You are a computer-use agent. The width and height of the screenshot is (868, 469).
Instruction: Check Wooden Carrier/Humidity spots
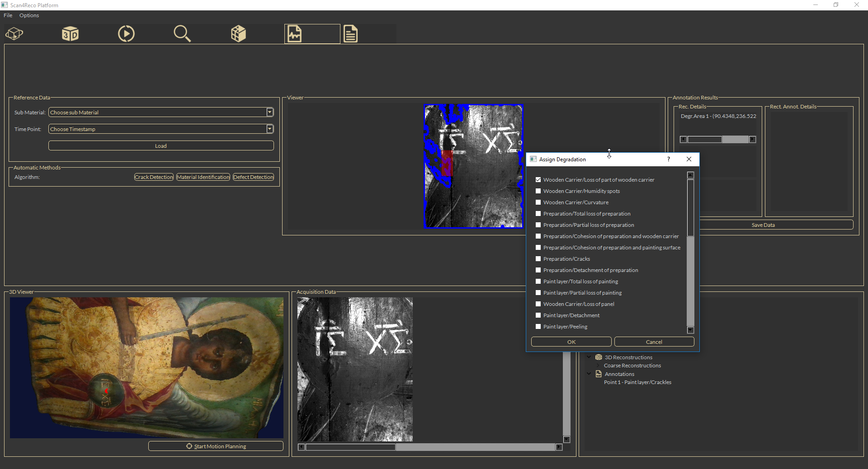[x=538, y=191]
